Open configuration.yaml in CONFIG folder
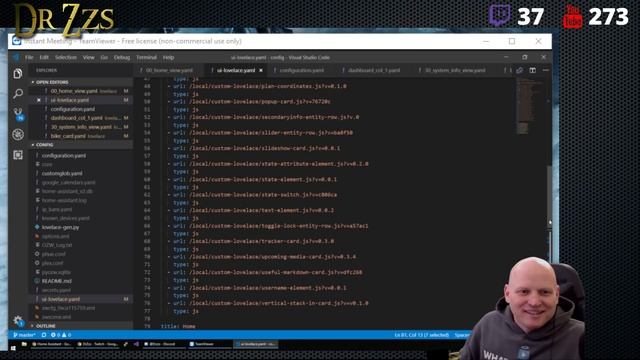This screenshot has width=640, height=360. (80, 156)
